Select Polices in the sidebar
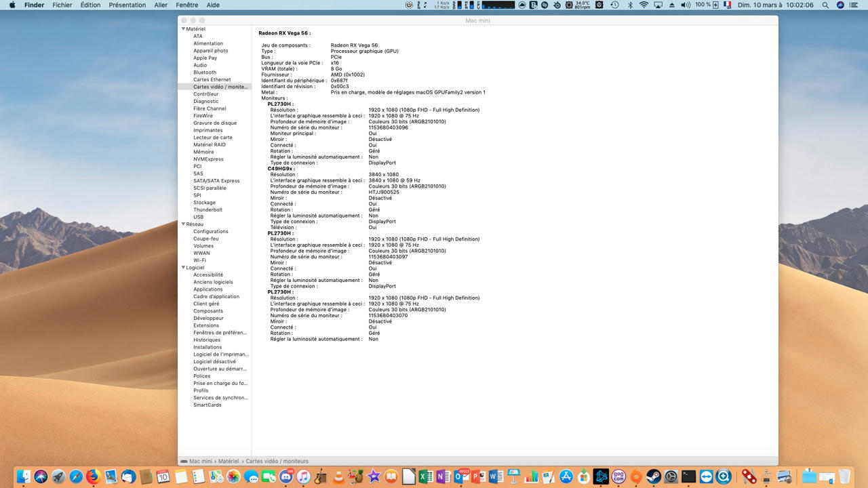The image size is (868, 488). 201,376
